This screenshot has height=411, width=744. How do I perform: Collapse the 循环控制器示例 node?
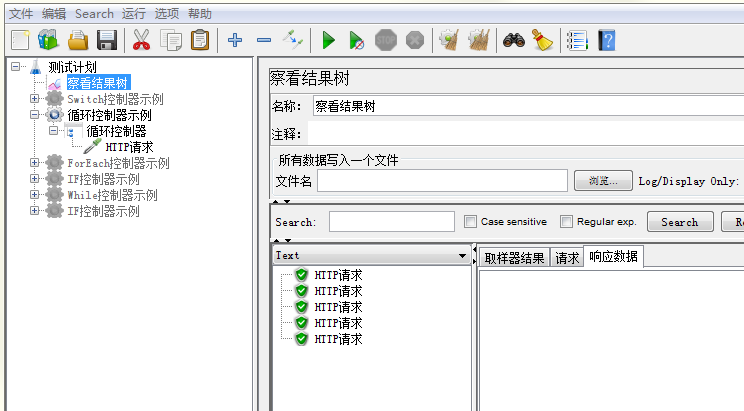(34, 115)
